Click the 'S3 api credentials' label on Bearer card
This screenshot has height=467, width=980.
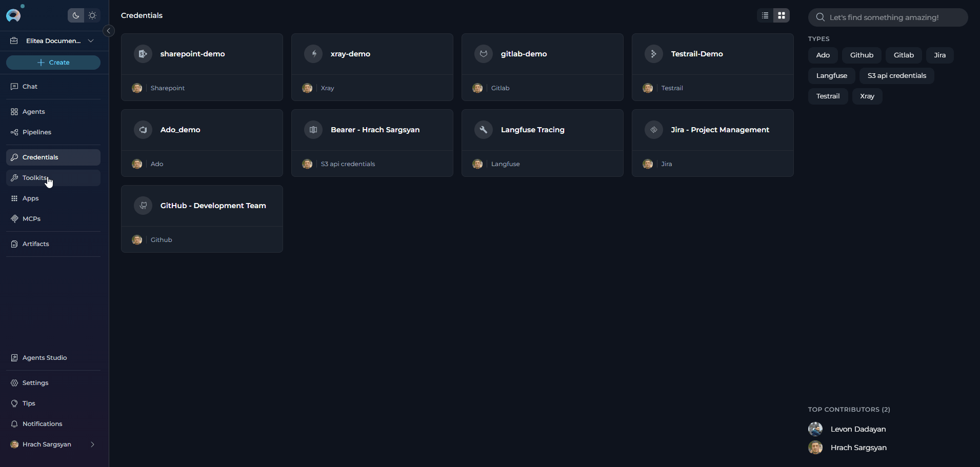click(x=348, y=164)
